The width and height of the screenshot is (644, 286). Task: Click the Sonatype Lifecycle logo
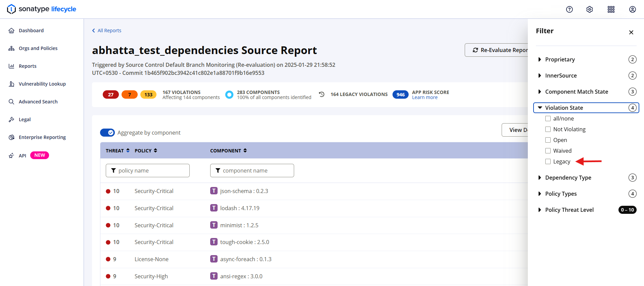pyautogui.click(x=42, y=9)
